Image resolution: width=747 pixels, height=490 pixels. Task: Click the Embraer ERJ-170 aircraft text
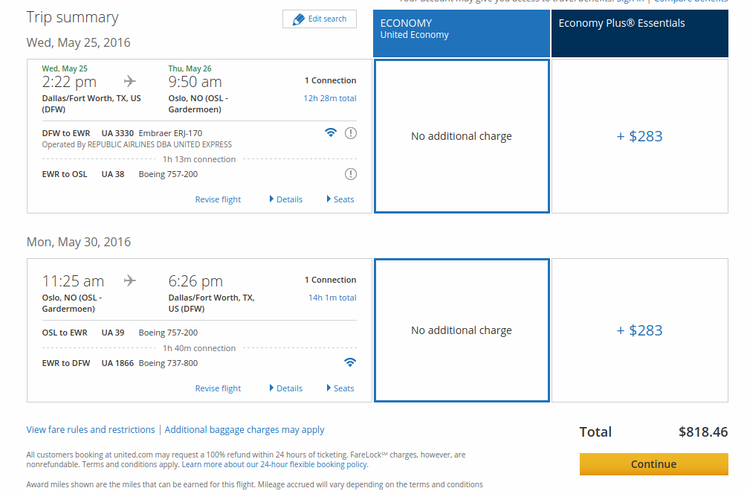pyautogui.click(x=170, y=133)
